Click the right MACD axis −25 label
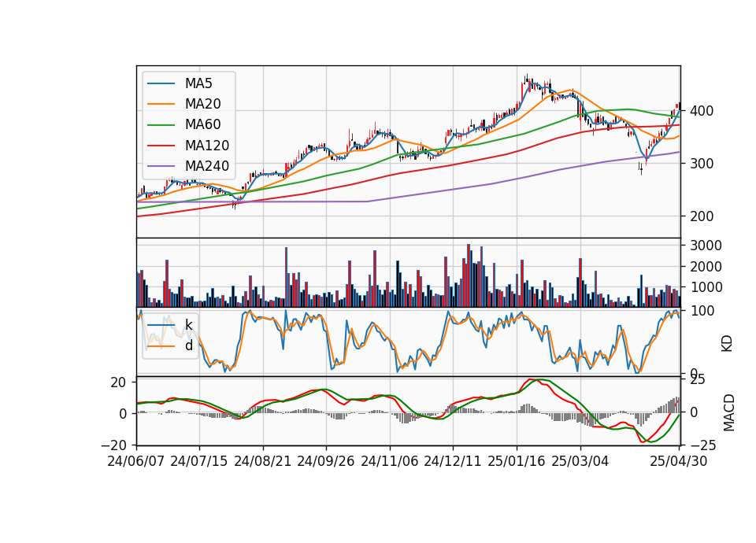This screenshot has height=543, width=756. point(703,446)
